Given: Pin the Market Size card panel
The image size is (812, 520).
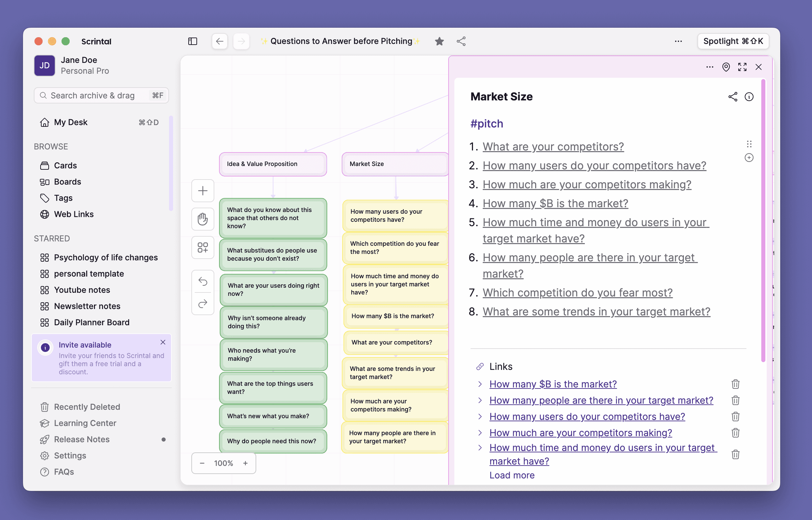Looking at the screenshot, I should click(x=726, y=67).
